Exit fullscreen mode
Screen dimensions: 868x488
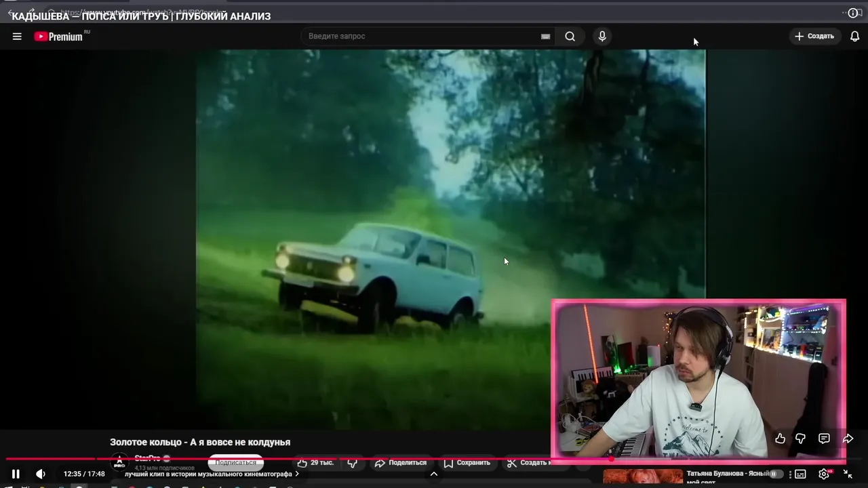[x=848, y=474]
